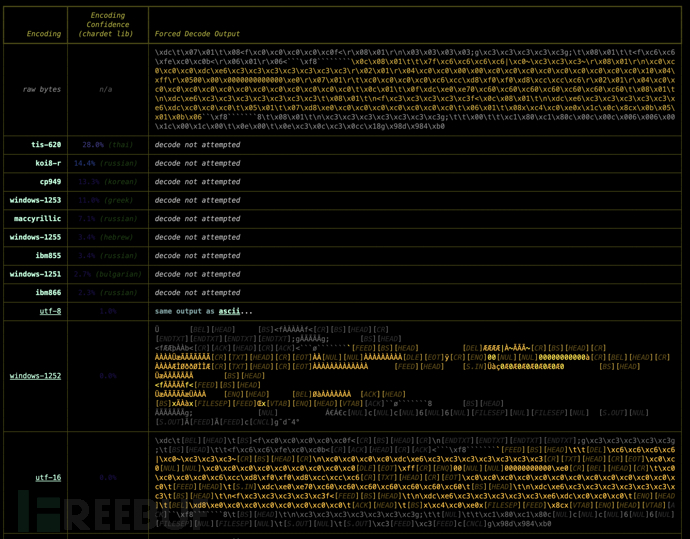The image size is (690, 539).
Task: Click the maccyrillic encoding label
Action: point(38,218)
